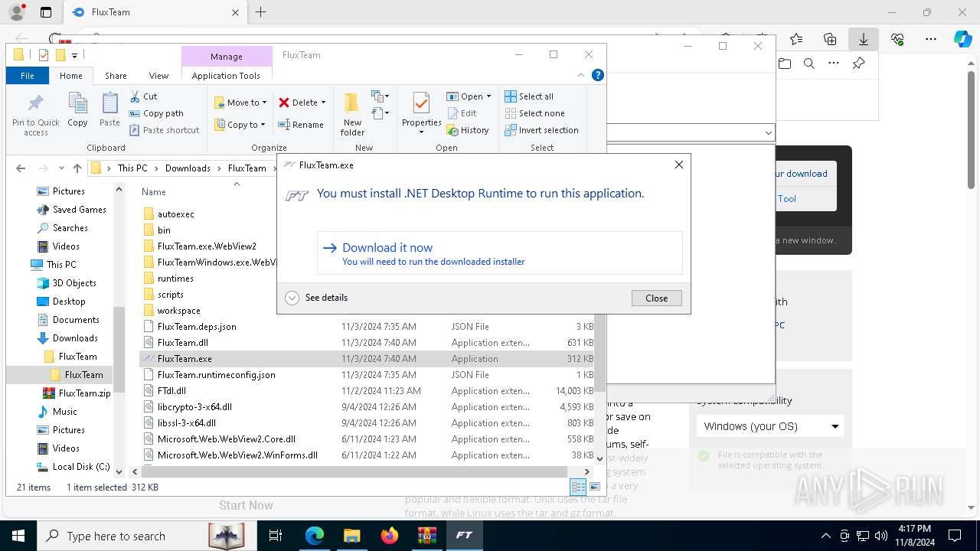Click the Up directory arrow
The width and height of the screenshot is (980, 551).
[x=77, y=168]
